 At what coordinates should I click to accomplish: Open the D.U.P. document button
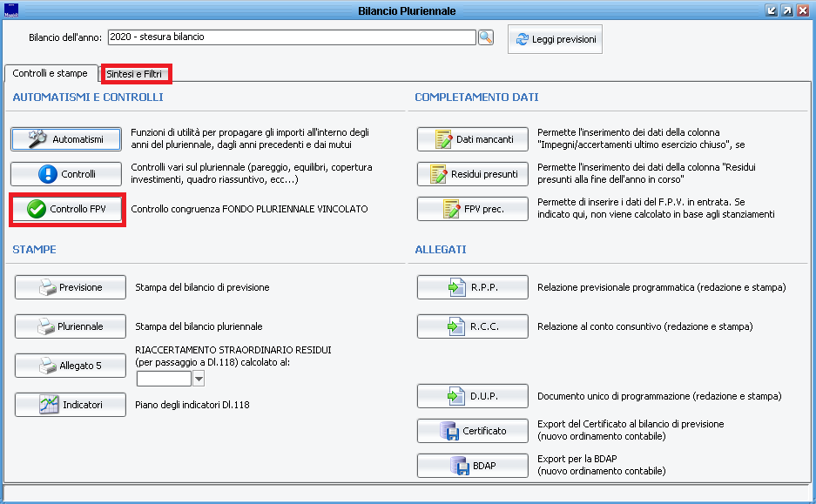473,396
